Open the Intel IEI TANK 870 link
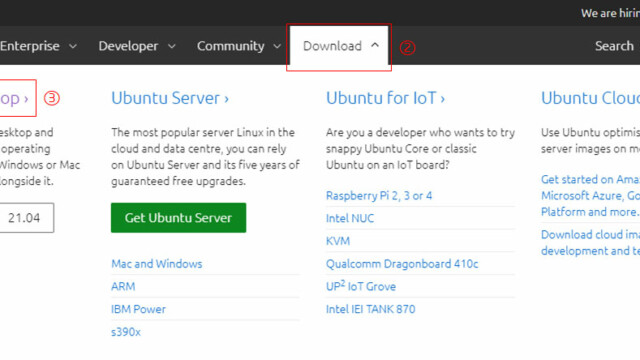 tap(370, 309)
